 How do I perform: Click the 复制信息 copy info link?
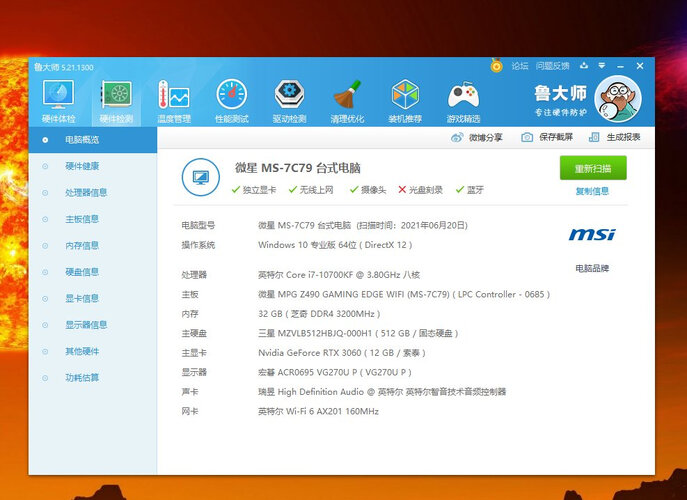coord(592,191)
